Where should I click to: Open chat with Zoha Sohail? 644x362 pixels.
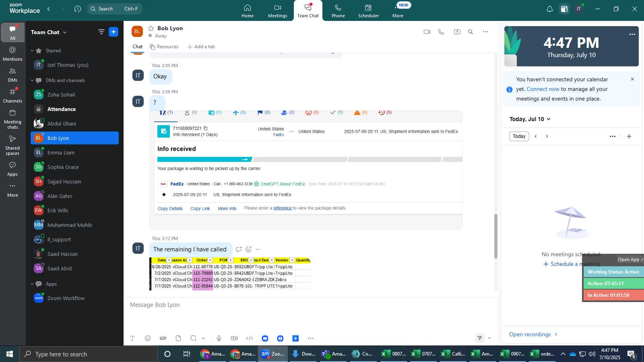pyautogui.click(x=74, y=95)
